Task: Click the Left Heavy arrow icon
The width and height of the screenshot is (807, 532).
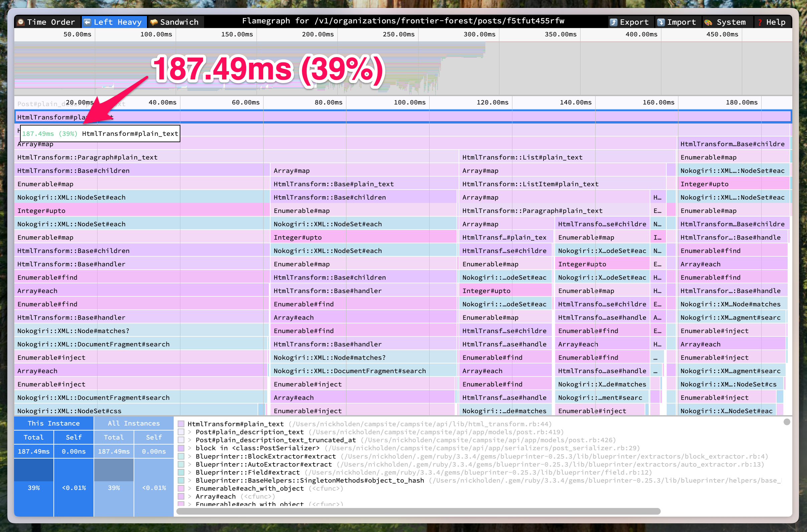Action: coord(87,22)
